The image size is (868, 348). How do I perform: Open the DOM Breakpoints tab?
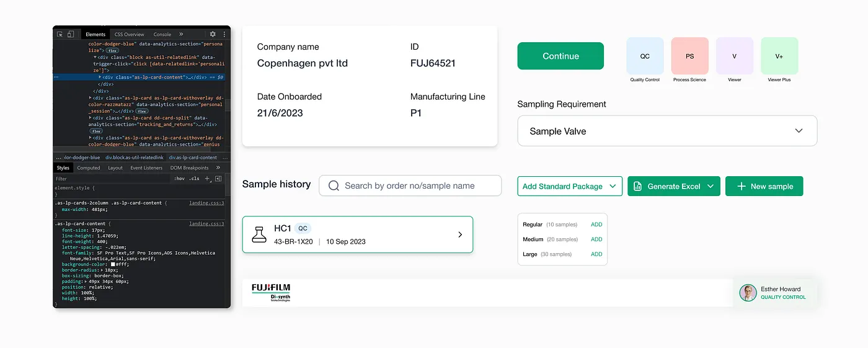[190, 167]
